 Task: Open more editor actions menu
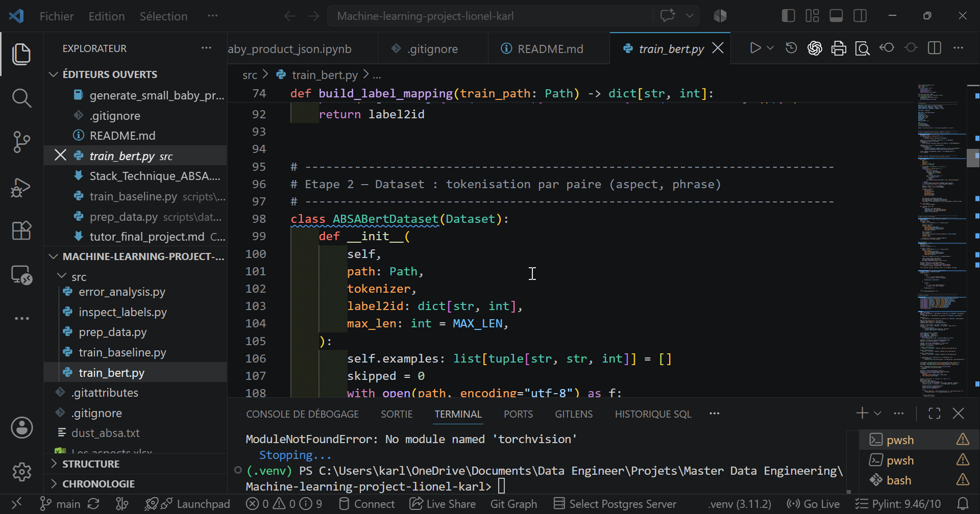pos(959,48)
